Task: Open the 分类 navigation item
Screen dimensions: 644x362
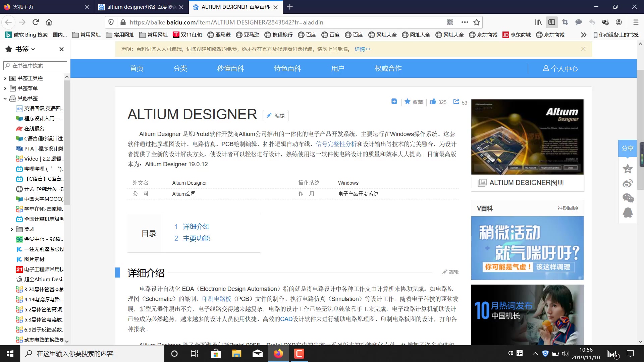Action: point(180,68)
